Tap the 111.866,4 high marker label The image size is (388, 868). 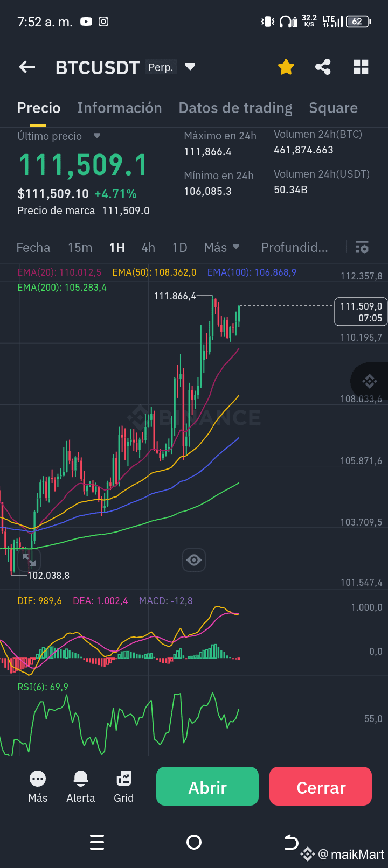(x=175, y=296)
